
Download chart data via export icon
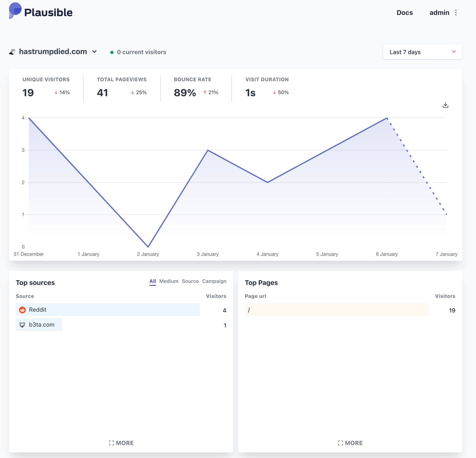click(x=445, y=105)
